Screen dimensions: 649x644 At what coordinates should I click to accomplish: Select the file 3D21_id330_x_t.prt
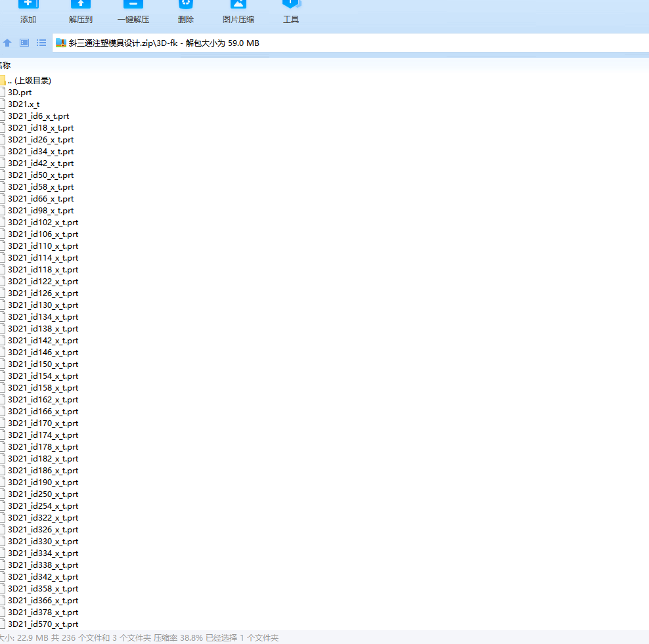[x=43, y=542]
